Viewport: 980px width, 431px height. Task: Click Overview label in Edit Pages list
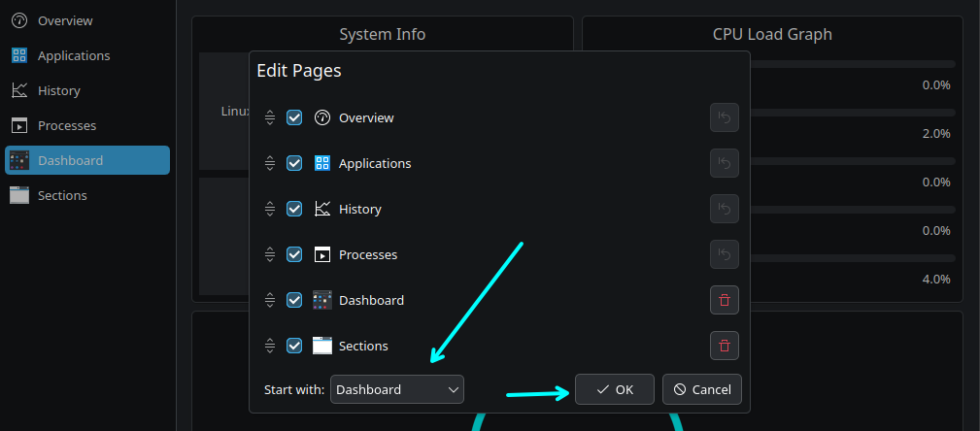click(366, 117)
